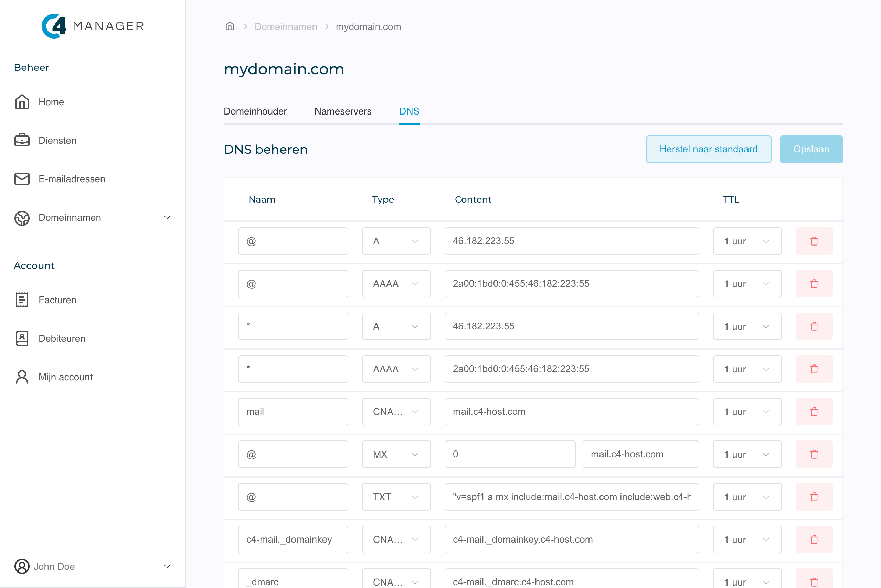Click the C4 Manager logo
This screenshot has width=881, height=588.
pos(93,26)
